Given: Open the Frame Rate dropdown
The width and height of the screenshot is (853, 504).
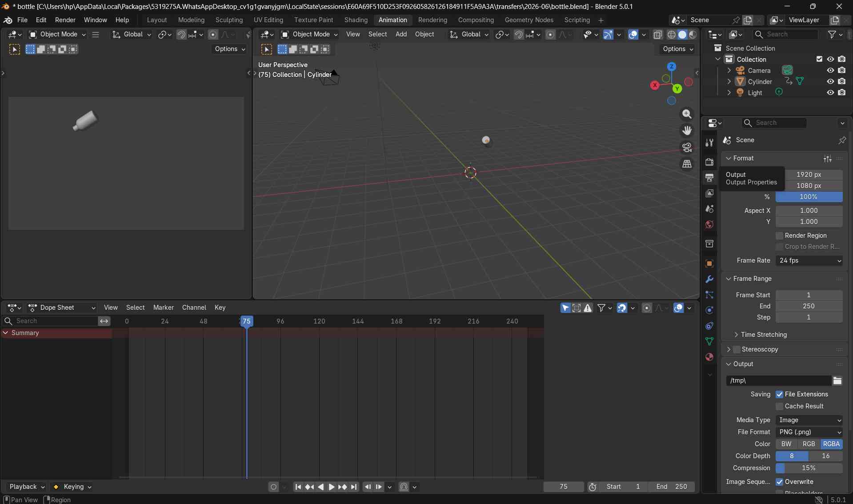Looking at the screenshot, I should (809, 261).
